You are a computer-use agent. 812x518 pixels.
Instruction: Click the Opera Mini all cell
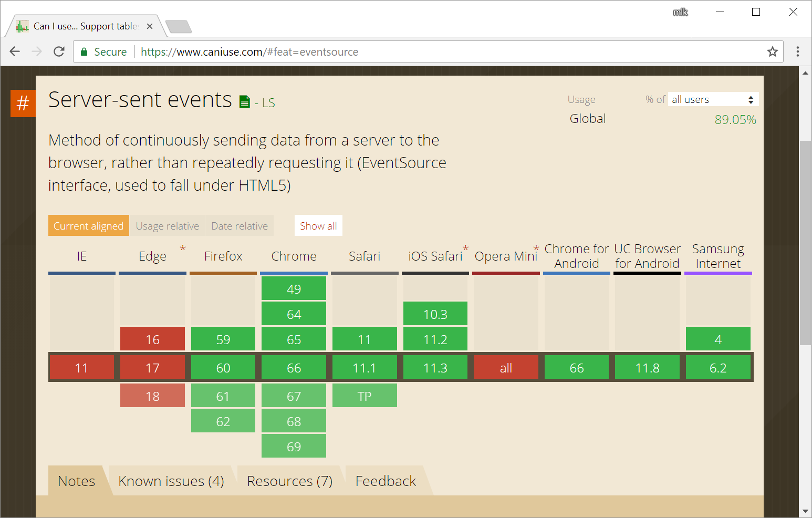(x=506, y=367)
